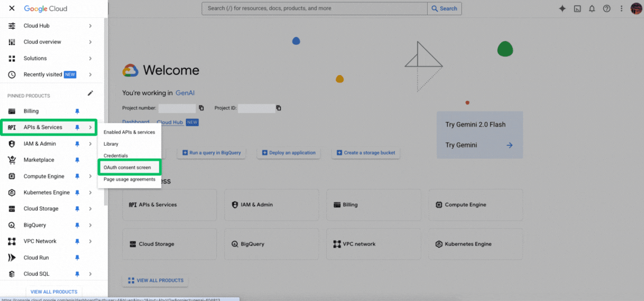Screen dimensions: 644x301
Task: Copy the Project number
Action: 201,108
